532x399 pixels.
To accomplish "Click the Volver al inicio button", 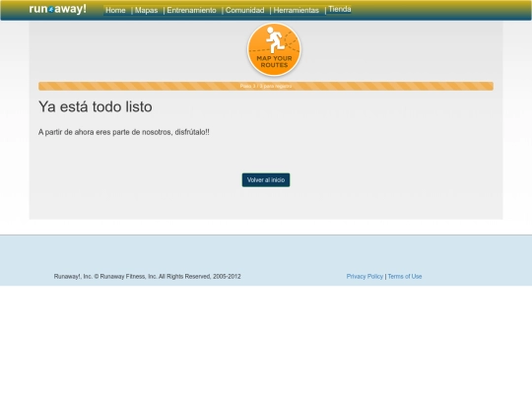I will tap(266, 180).
